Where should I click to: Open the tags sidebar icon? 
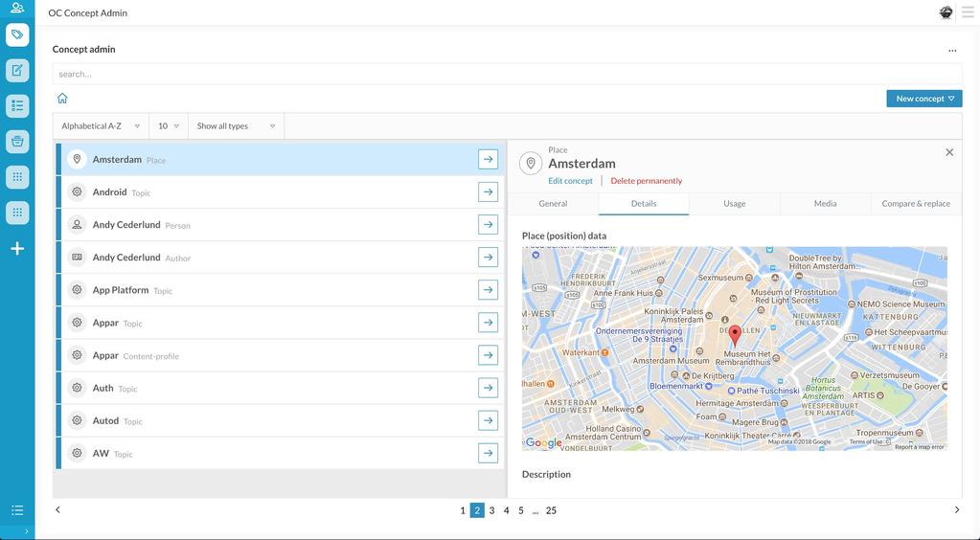click(x=17, y=34)
